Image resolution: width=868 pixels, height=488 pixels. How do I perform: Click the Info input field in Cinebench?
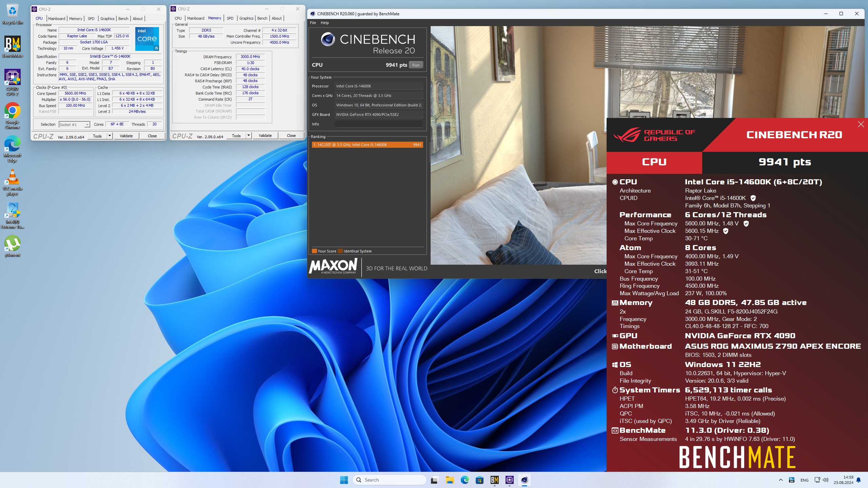[379, 124]
